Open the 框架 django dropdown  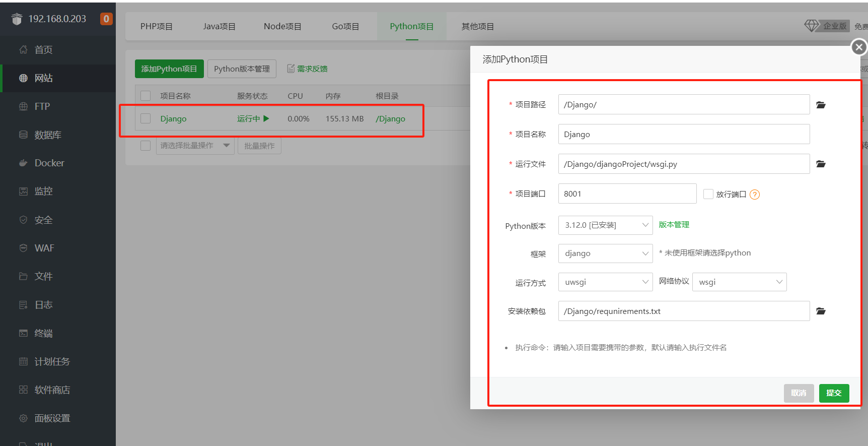pyautogui.click(x=605, y=253)
